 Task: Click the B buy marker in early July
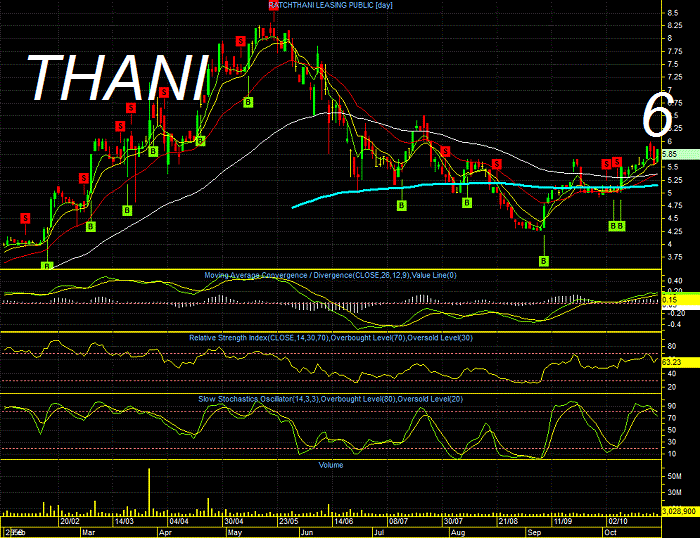coord(402,205)
